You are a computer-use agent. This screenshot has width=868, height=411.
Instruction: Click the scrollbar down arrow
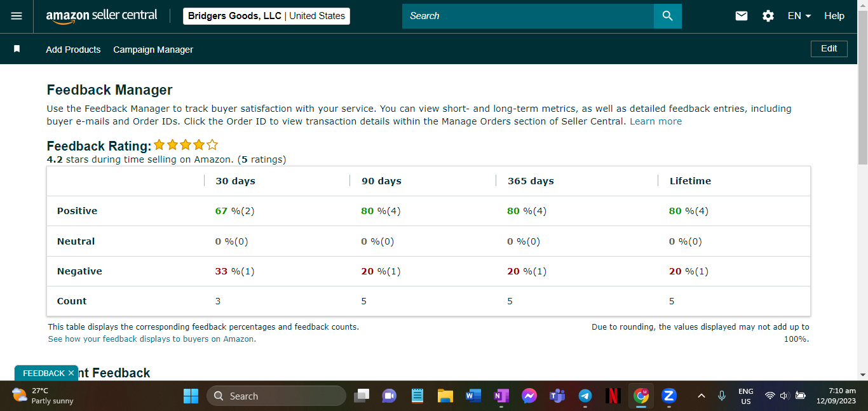(862, 375)
